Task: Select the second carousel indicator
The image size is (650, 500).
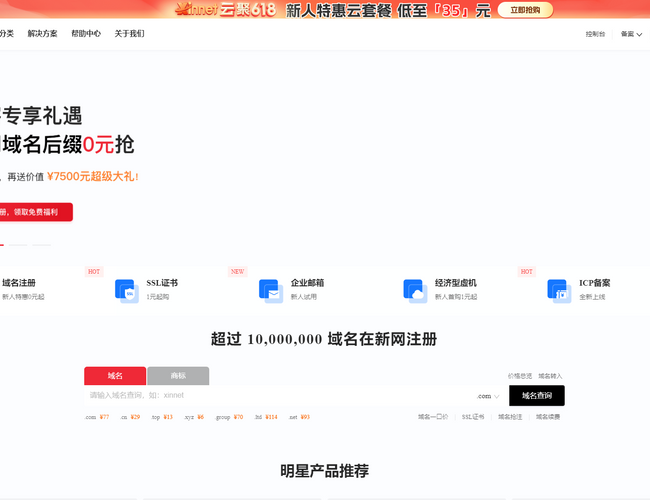Action: (x=18, y=245)
